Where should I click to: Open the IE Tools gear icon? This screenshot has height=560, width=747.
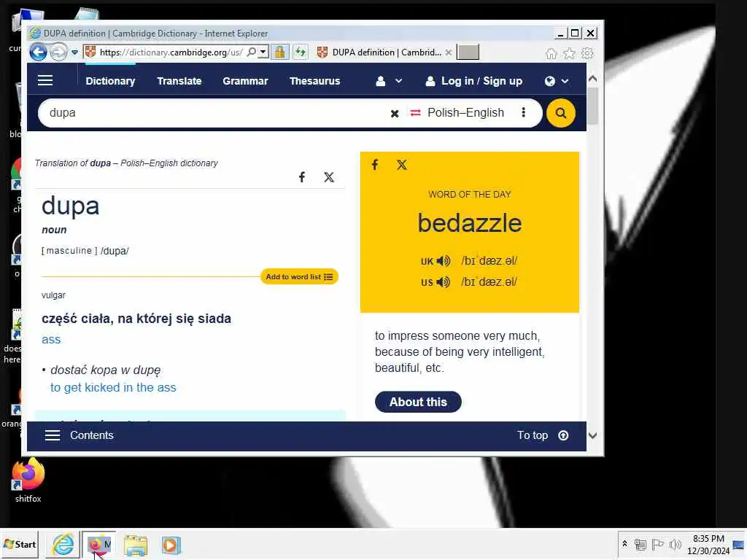pyautogui.click(x=587, y=53)
